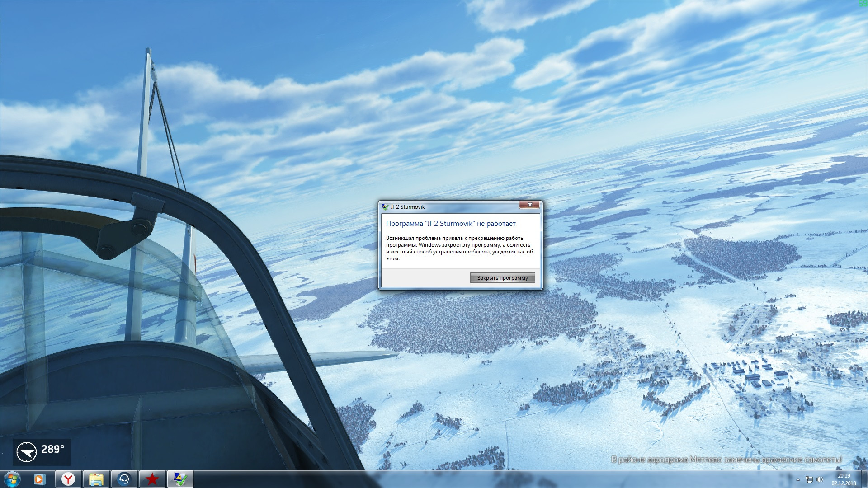The height and width of the screenshot is (488, 868).
Task: Click the compass heading icon beside 289°
Action: pyautogui.click(x=26, y=452)
